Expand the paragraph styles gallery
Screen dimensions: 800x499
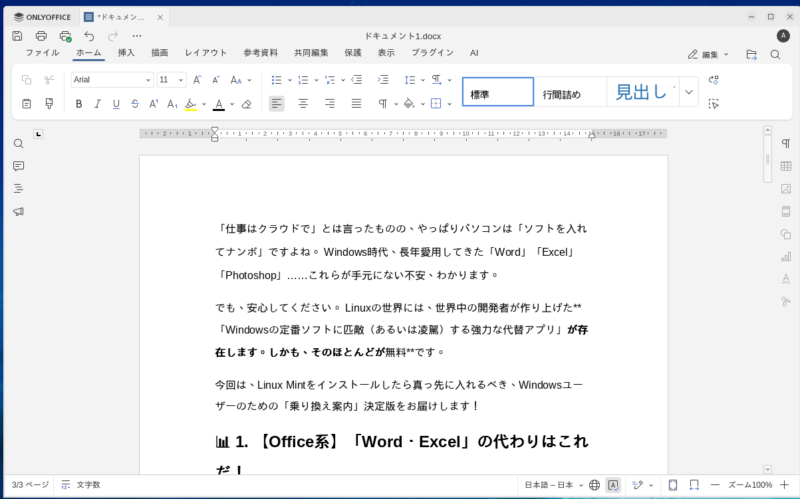point(689,92)
